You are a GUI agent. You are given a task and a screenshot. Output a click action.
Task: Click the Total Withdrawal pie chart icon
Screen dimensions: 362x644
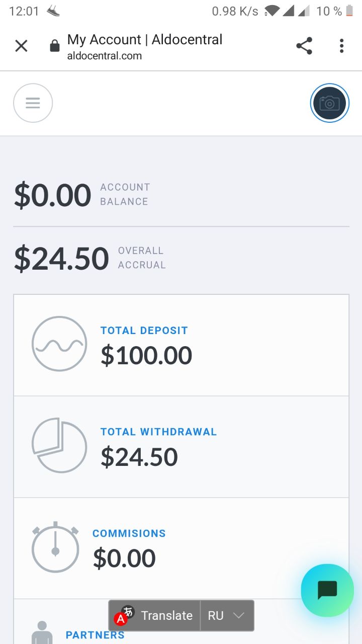(59, 445)
